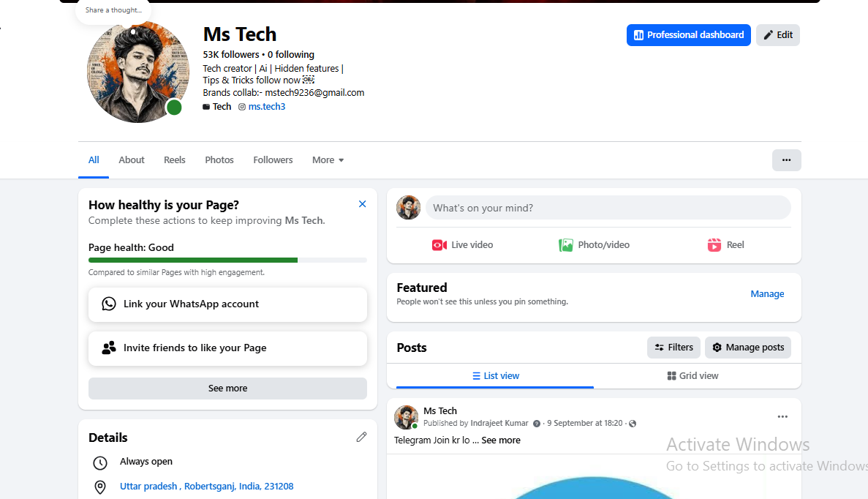Switch to the All tab

[94, 160]
